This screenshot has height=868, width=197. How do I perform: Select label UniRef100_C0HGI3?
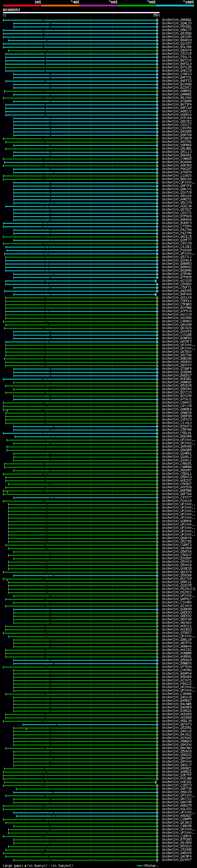pyautogui.click(x=177, y=74)
